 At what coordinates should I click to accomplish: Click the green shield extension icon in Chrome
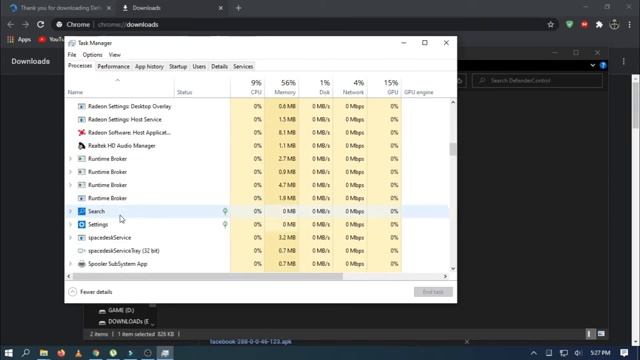coord(569,24)
